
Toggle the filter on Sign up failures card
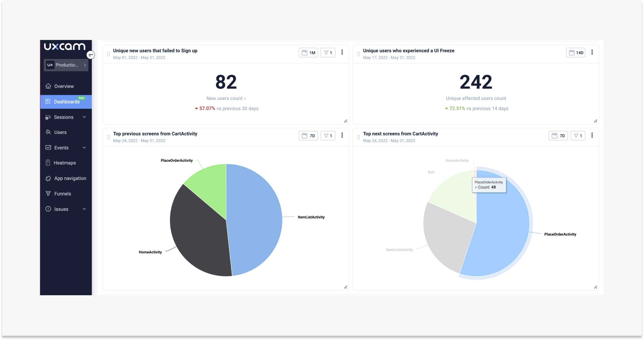click(328, 52)
